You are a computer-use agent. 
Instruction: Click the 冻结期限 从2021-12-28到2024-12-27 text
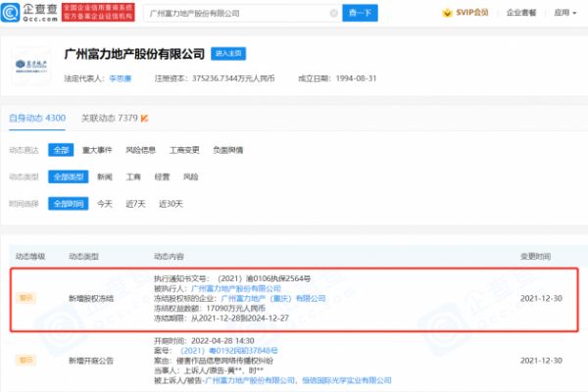pos(221,318)
